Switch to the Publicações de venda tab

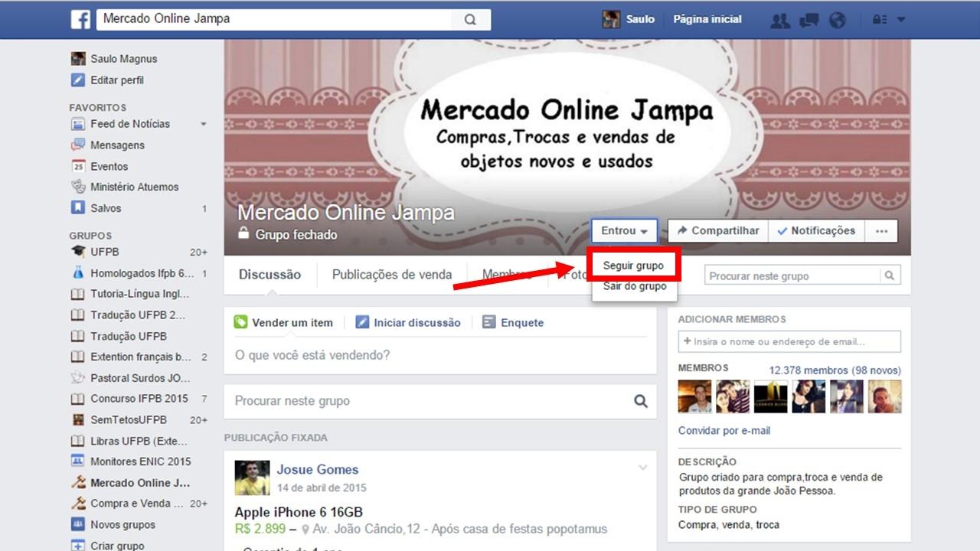coord(391,274)
